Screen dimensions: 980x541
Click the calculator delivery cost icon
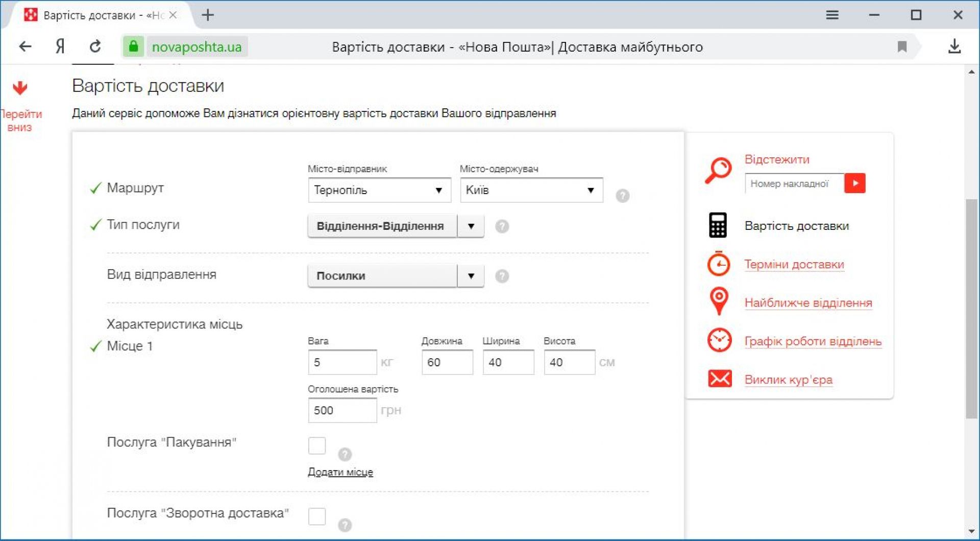pos(718,225)
